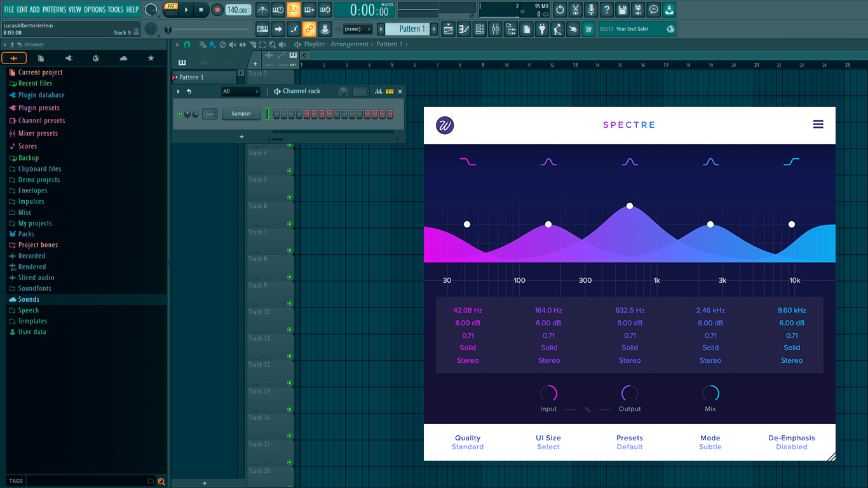Click the Input knob in Spectre
868x488 pixels.
[x=548, y=393]
